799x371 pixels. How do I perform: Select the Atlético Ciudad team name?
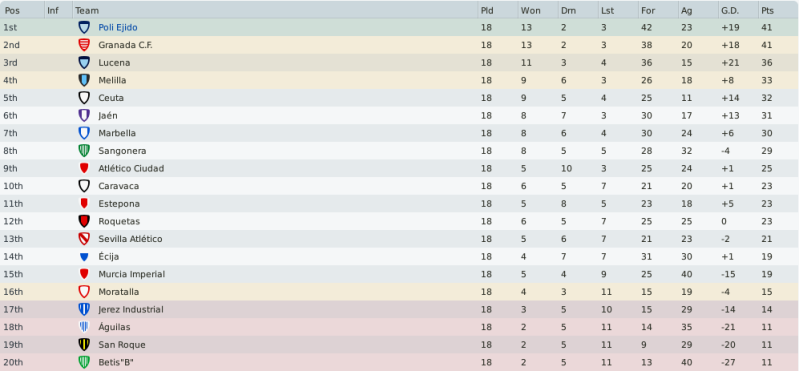[x=131, y=168]
